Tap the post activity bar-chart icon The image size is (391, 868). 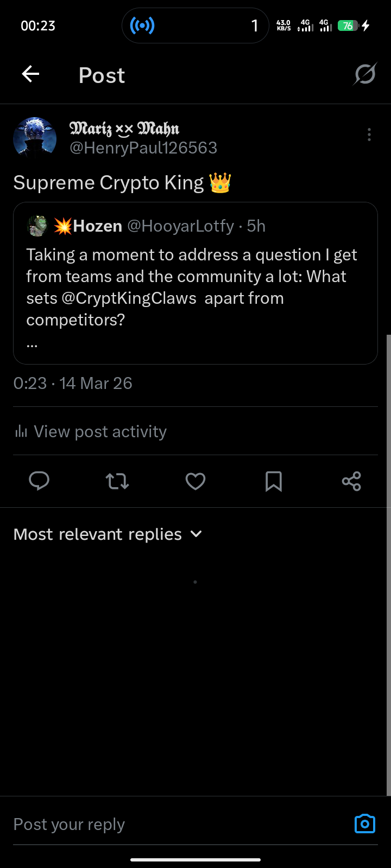point(21,431)
